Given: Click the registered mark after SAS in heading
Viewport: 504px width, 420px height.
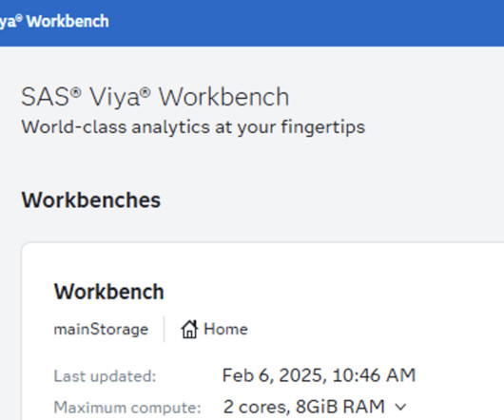Looking at the screenshot, I should 76,93.
